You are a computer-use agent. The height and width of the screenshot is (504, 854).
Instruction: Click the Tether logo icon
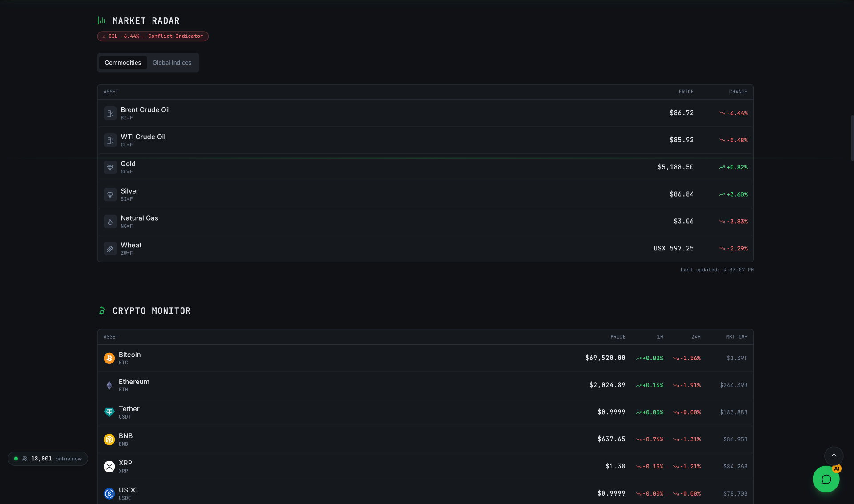[109, 413]
